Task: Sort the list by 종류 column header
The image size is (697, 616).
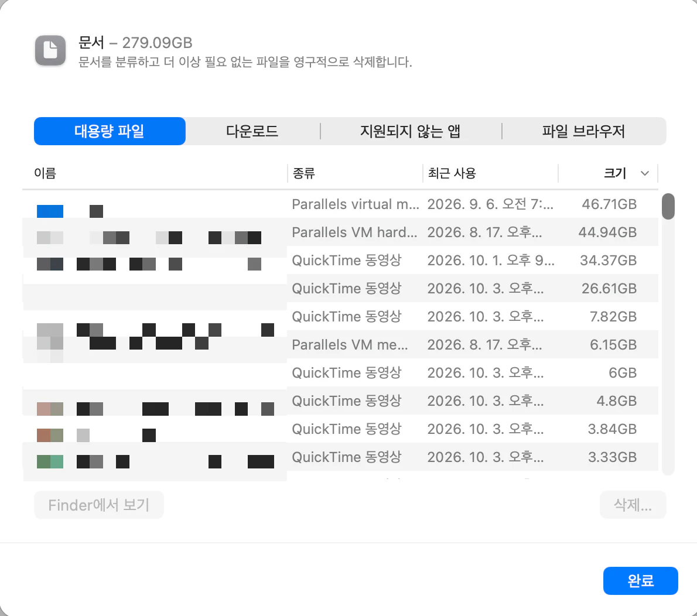Action: tap(303, 173)
